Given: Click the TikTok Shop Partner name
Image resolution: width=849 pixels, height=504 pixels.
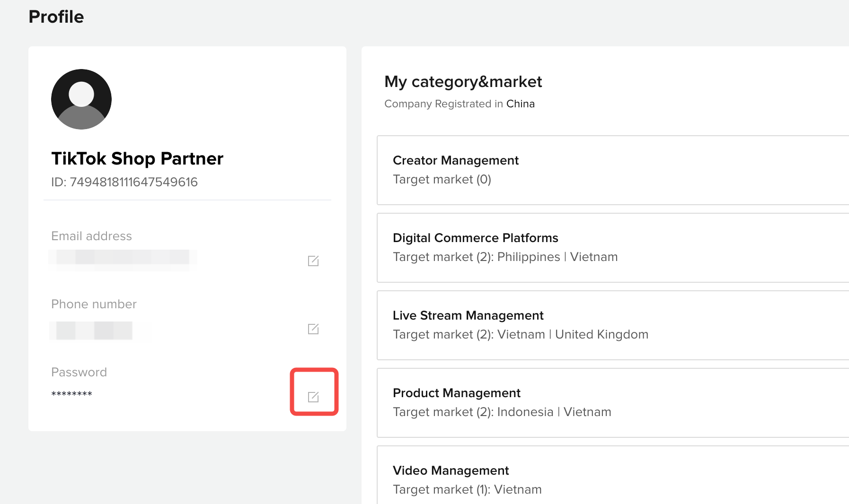Looking at the screenshot, I should click(137, 159).
